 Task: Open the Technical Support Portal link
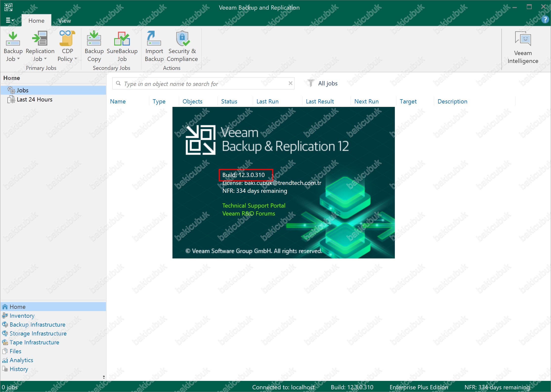pyautogui.click(x=254, y=206)
